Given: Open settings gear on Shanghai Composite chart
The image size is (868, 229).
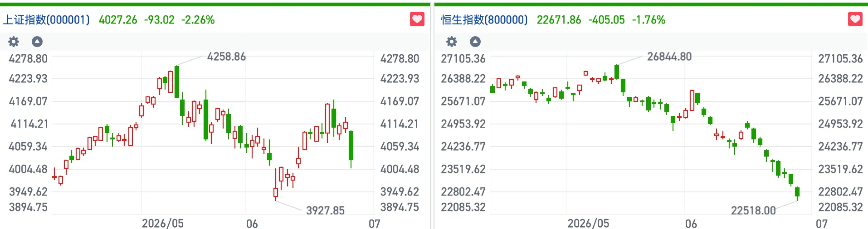Looking at the screenshot, I should [x=14, y=42].
